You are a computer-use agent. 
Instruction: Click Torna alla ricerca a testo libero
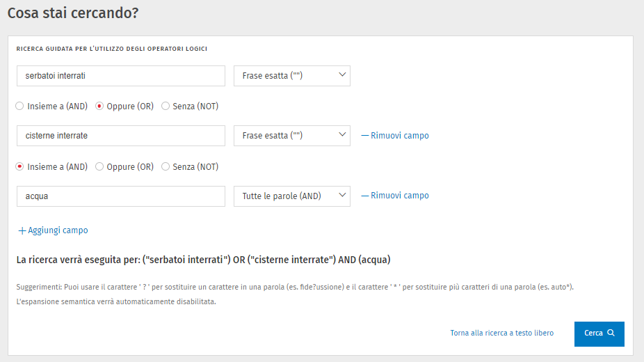(x=501, y=333)
